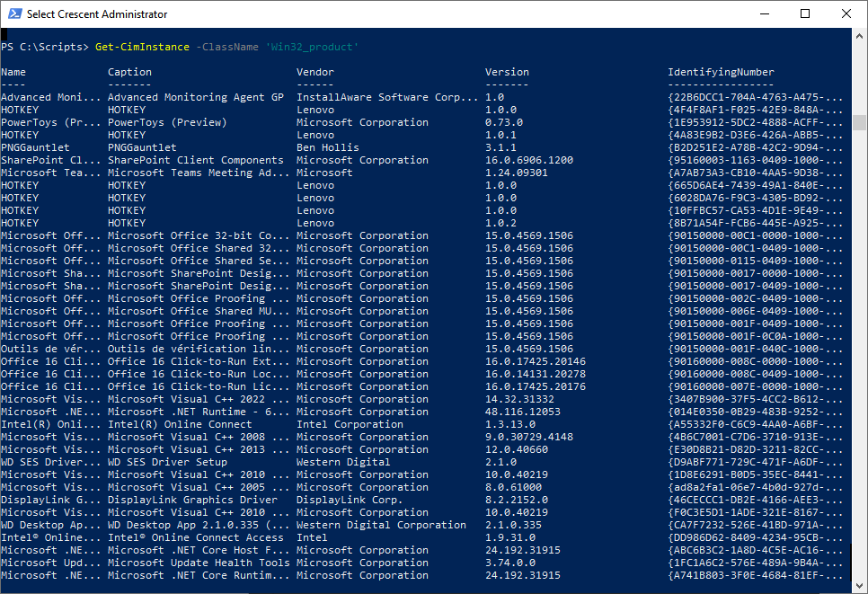Screen dimensions: 868x594
Task: Click the Vendor column header
Action: [x=314, y=71]
